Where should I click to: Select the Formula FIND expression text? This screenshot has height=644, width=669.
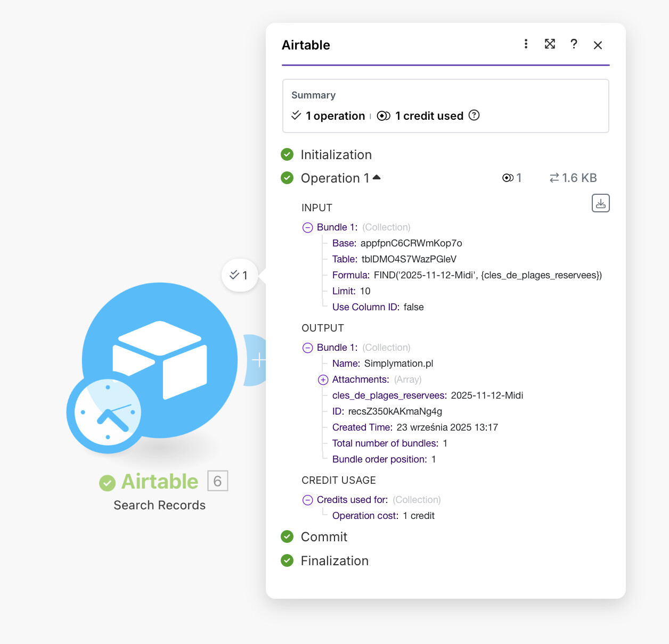(488, 275)
